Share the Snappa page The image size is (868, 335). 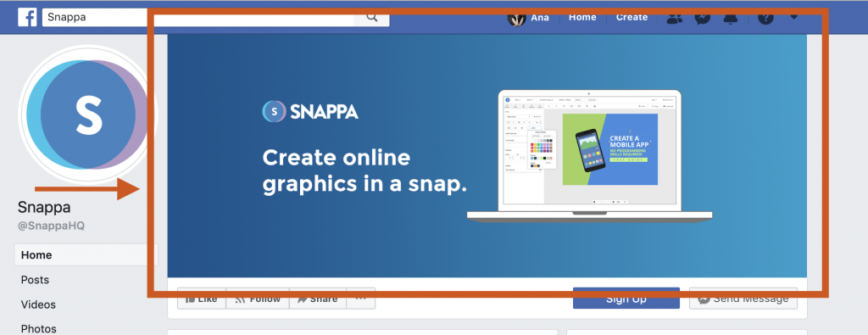point(318,299)
